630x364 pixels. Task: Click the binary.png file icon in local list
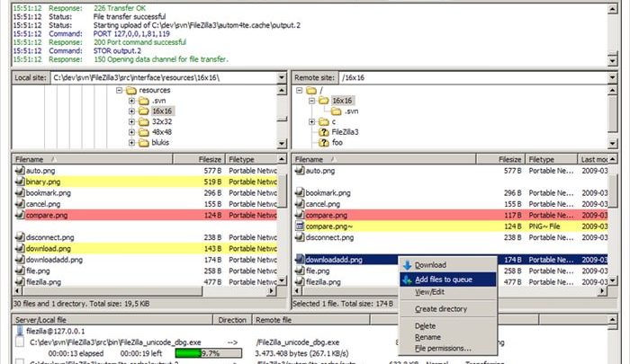pyautogui.click(x=20, y=182)
